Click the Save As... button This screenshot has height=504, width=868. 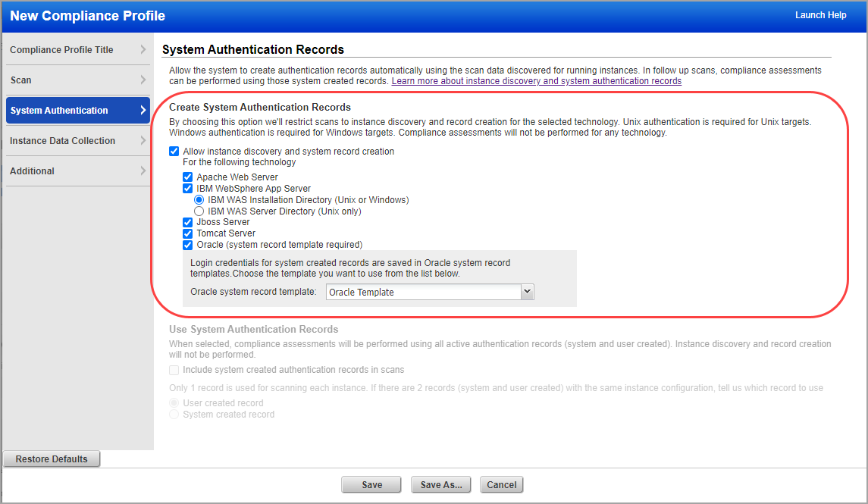pos(440,484)
